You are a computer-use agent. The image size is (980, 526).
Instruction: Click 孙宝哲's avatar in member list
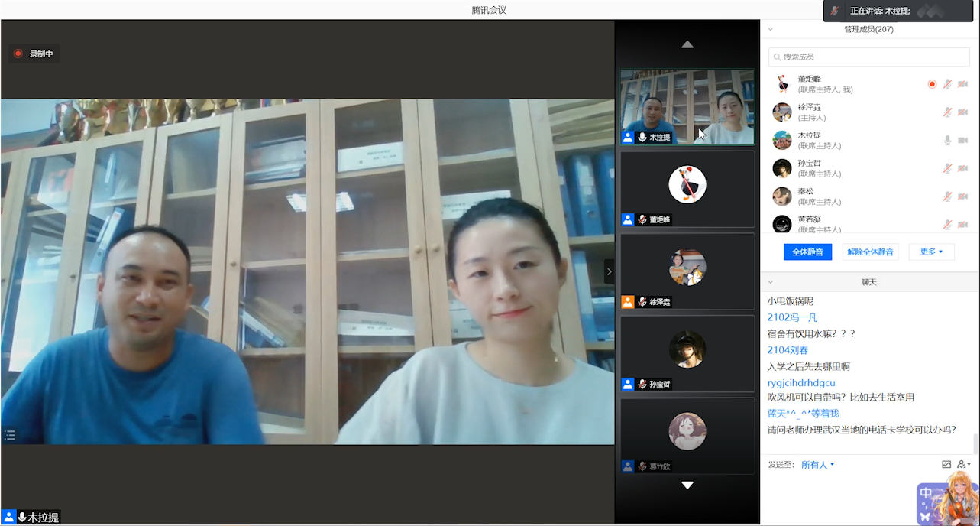coord(781,168)
